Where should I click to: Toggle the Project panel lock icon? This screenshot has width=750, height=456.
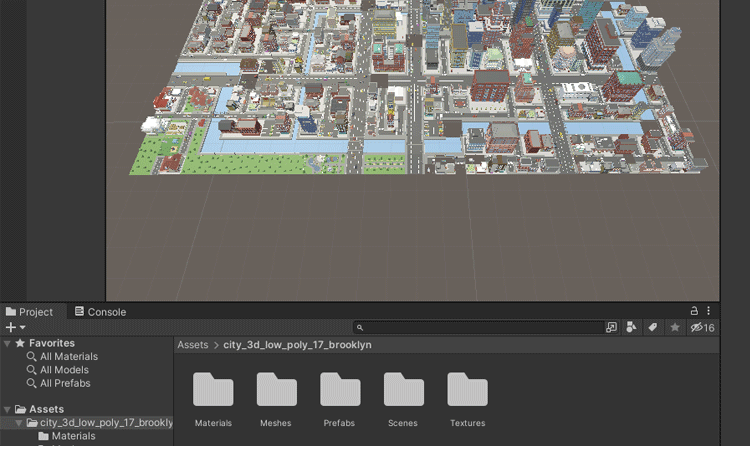pyautogui.click(x=694, y=311)
